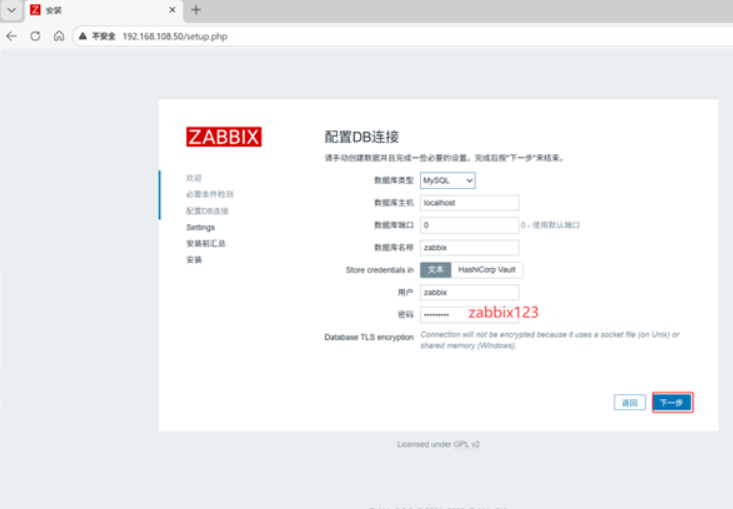Viewport: 733px width, 509px height.
Task: Click the 密码 password field
Action: coord(469,315)
